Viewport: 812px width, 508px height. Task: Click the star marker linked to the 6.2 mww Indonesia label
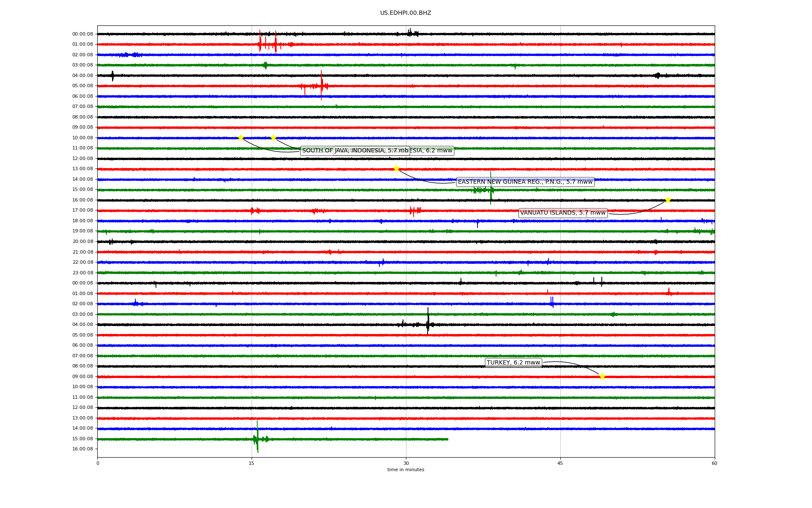tap(273, 138)
